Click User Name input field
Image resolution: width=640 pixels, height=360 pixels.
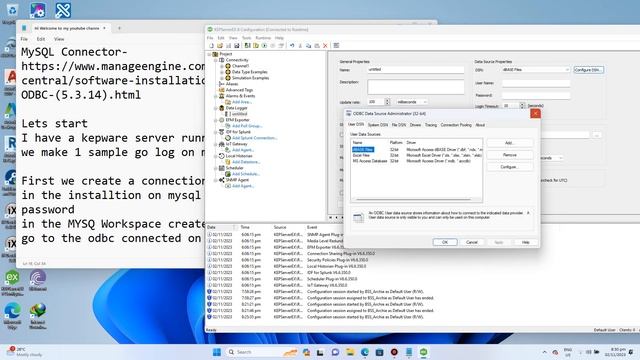pyautogui.click(x=536, y=83)
